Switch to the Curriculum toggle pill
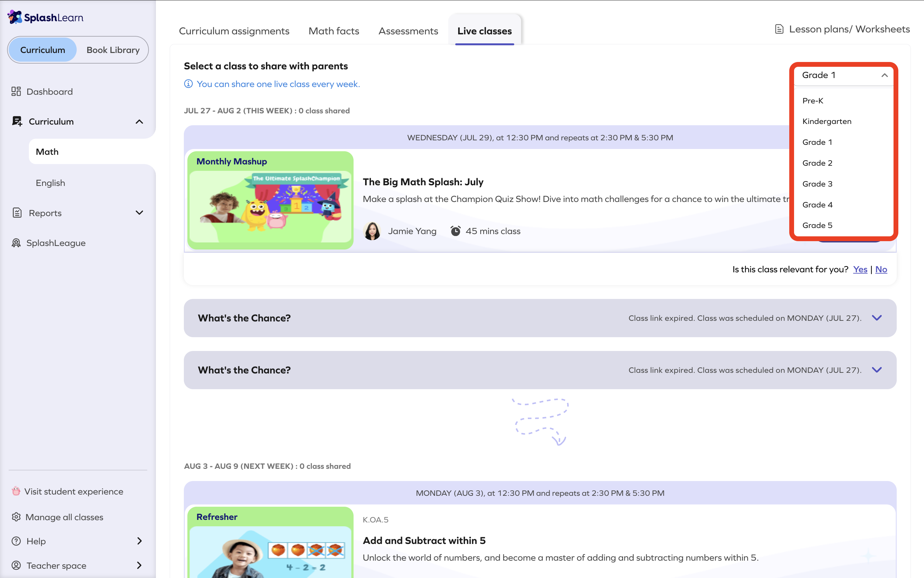 click(x=42, y=50)
